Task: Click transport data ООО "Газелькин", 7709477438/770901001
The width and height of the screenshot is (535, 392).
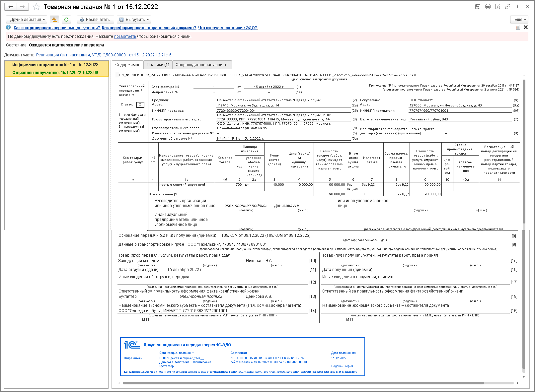Action: point(227,244)
